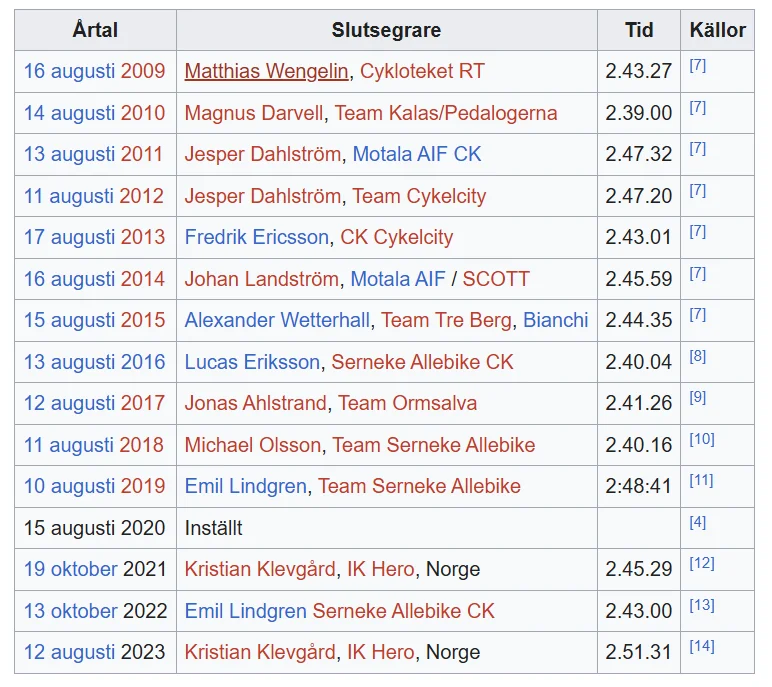Jump to footnote reference [8]

[x=697, y=357]
